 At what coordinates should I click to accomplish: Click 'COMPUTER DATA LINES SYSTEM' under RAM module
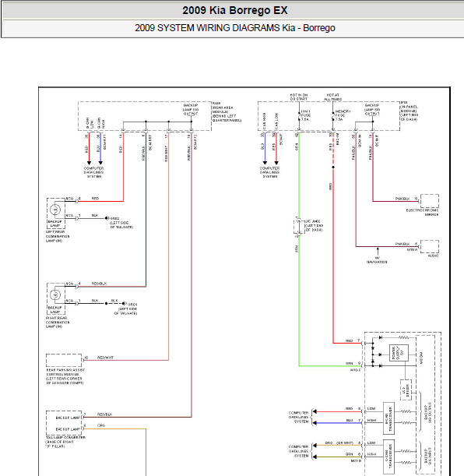tap(93, 172)
